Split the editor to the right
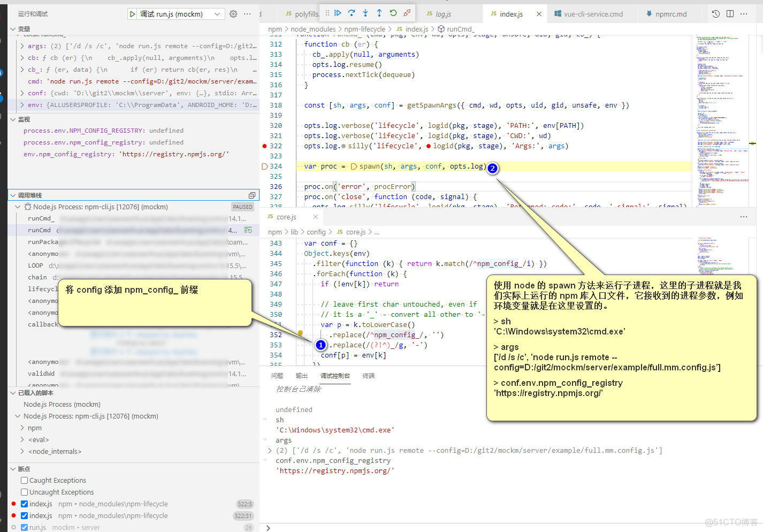The height and width of the screenshot is (532, 763). [x=730, y=14]
